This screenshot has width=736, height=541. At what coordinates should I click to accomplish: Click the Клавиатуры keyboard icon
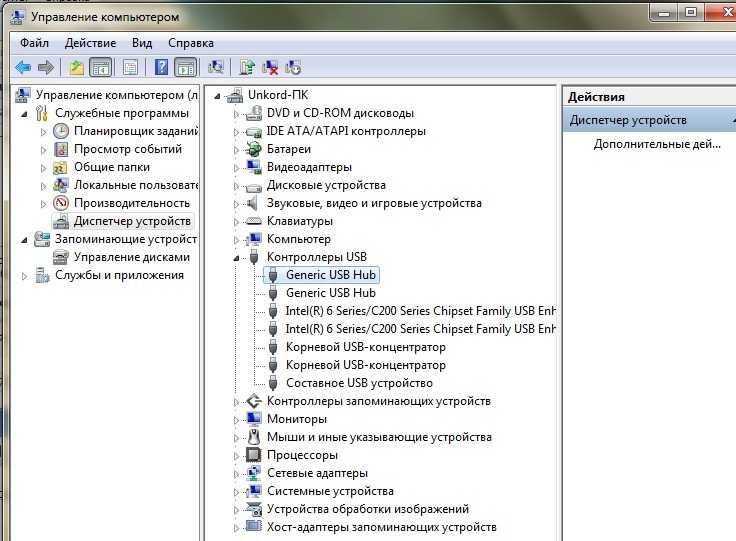pos(253,221)
